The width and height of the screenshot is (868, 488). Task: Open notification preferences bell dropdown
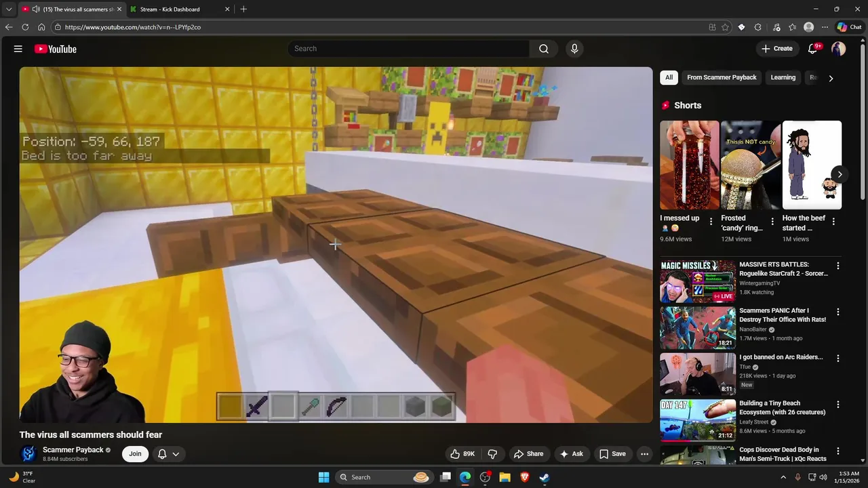[168, 454]
